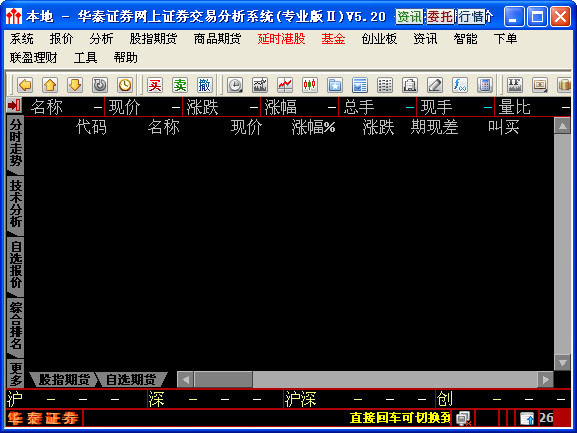Click the window-with-arrow icon right of IF
Viewport: 577px width, 433px height.
coord(540,85)
